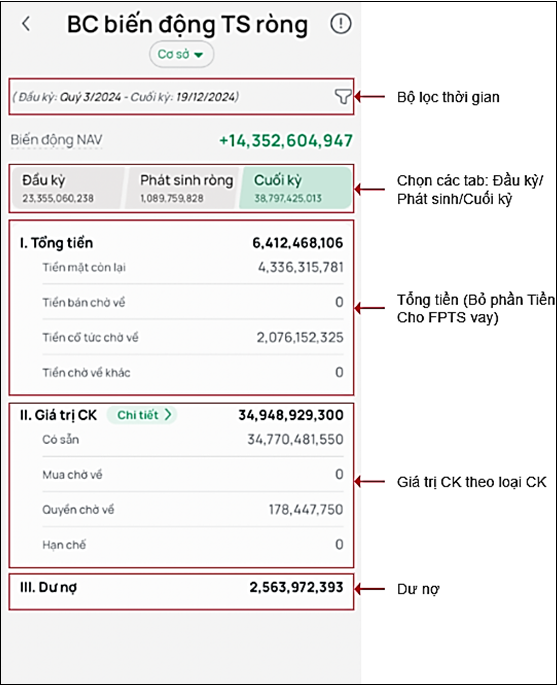Click the Tiền mặt còn lại row
559x685 pixels.
(x=193, y=267)
